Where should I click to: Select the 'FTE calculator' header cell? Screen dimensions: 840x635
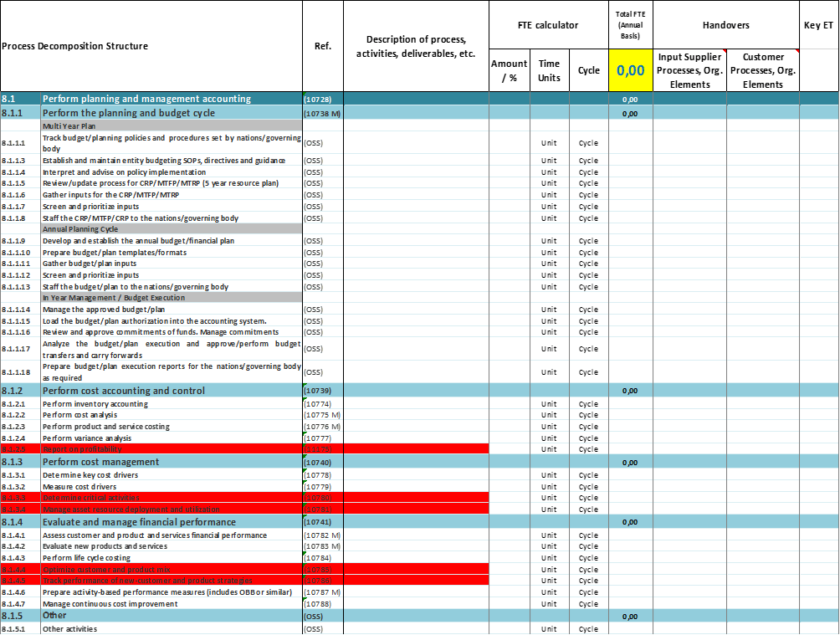pos(548,25)
